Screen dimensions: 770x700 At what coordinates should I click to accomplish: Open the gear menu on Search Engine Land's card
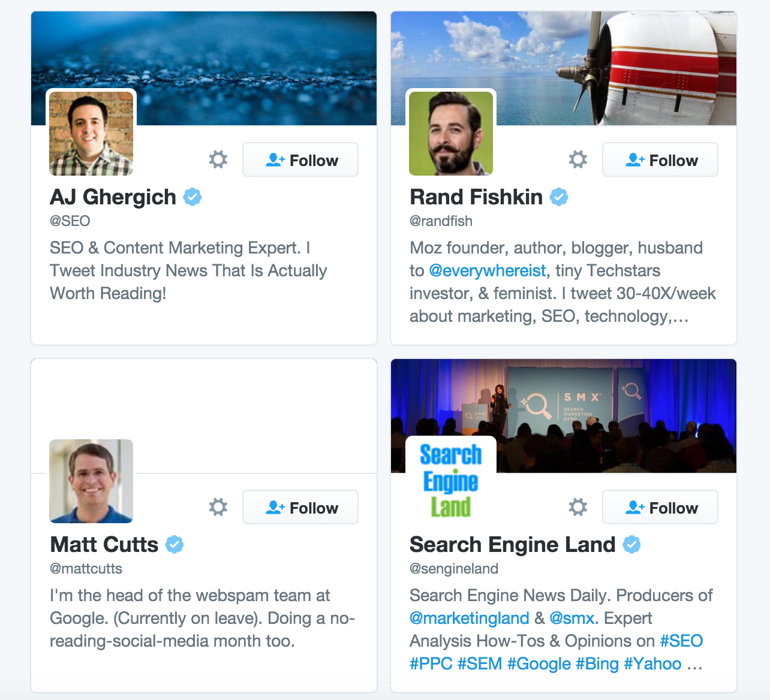[x=577, y=507]
